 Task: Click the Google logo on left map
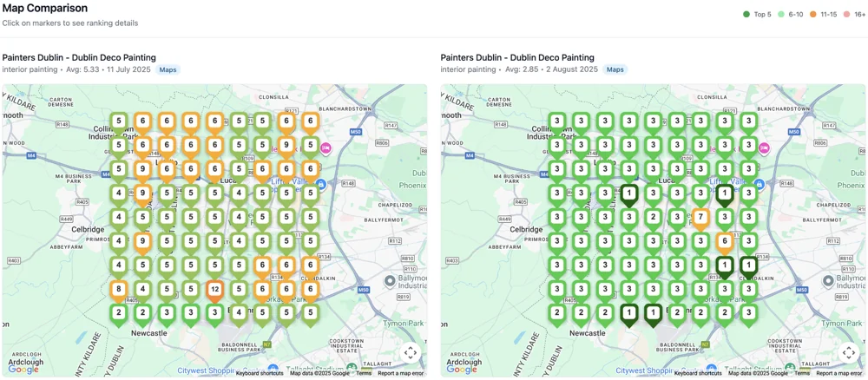(x=23, y=369)
